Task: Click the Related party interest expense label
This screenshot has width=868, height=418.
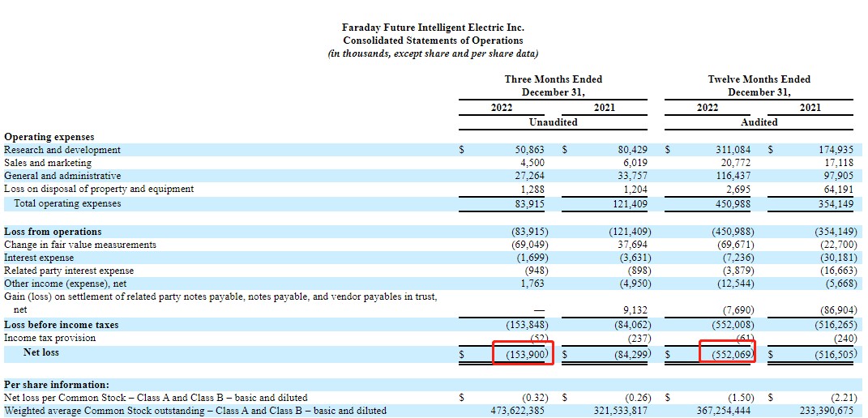Action: 69,271
